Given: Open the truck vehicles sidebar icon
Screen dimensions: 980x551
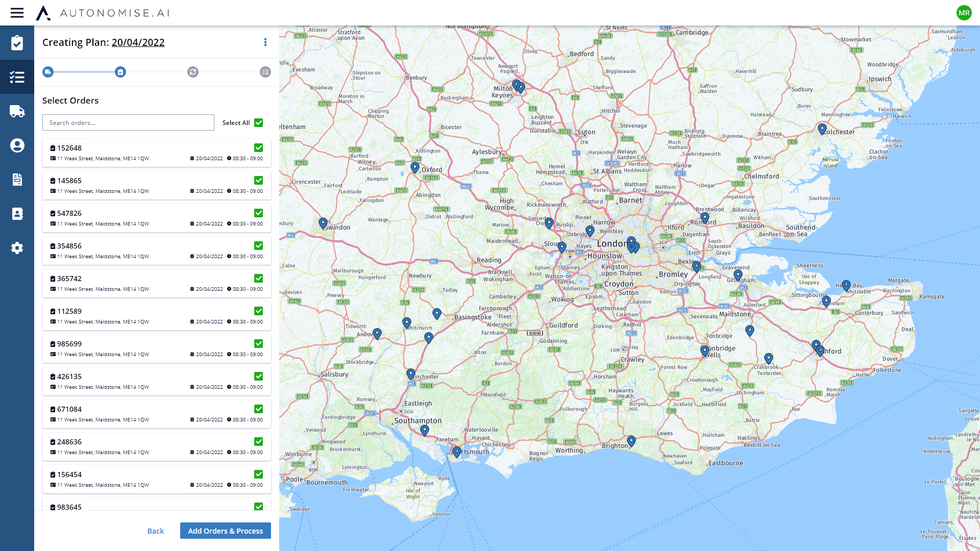Looking at the screenshot, I should 17,111.
